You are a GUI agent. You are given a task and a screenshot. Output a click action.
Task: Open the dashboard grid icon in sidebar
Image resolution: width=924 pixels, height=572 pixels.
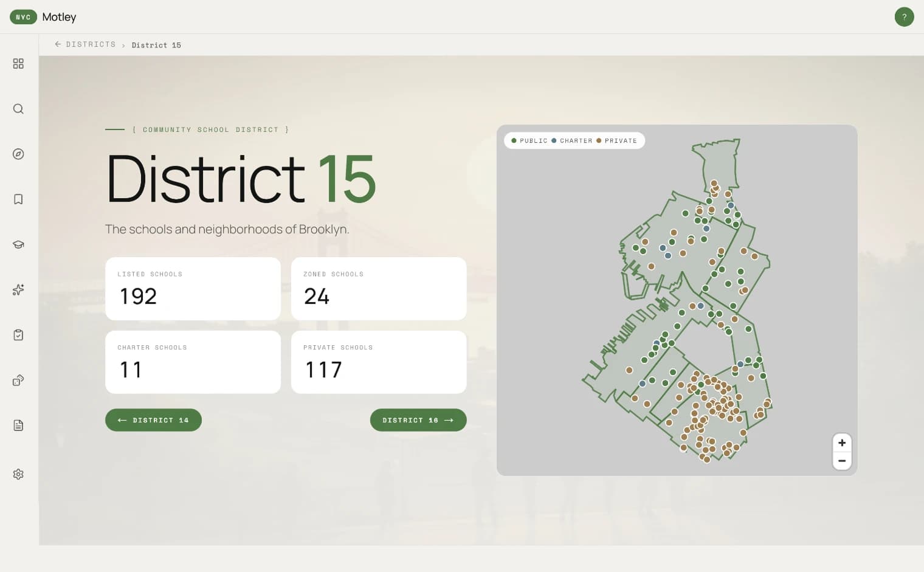18,64
